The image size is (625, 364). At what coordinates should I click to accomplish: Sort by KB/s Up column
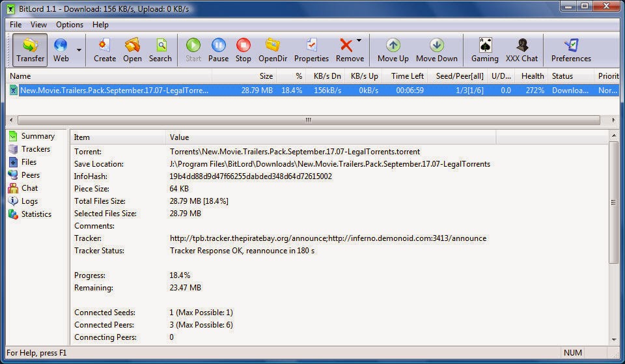(x=365, y=76)
